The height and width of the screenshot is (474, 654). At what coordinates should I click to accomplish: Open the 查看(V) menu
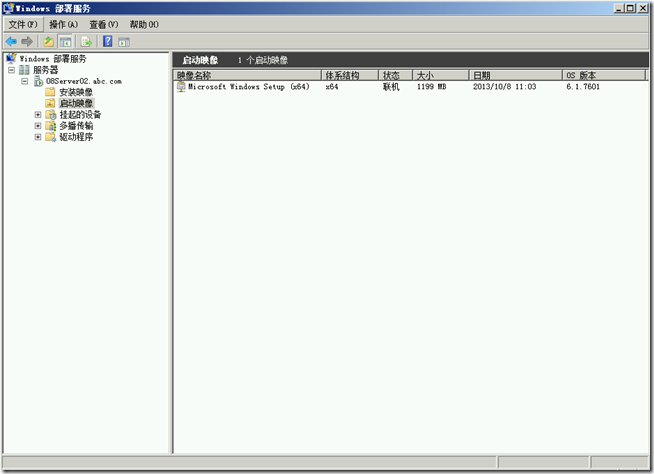104,25
